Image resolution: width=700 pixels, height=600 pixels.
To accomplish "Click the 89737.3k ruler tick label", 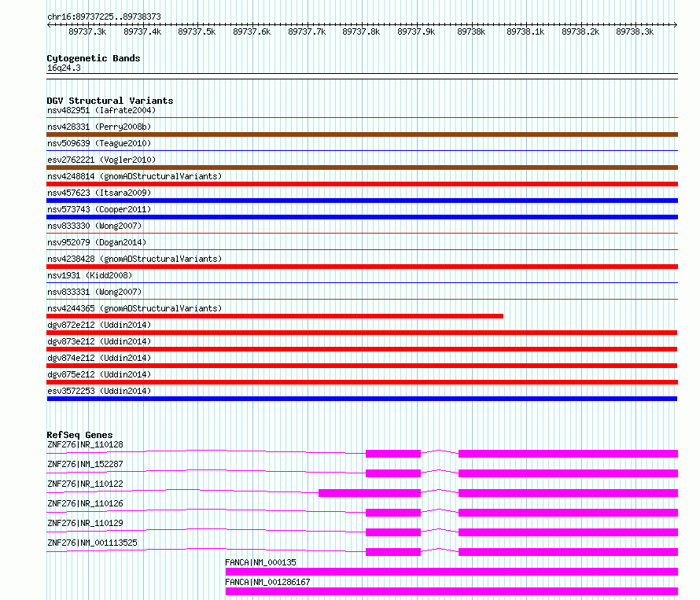I will point(87,31).
